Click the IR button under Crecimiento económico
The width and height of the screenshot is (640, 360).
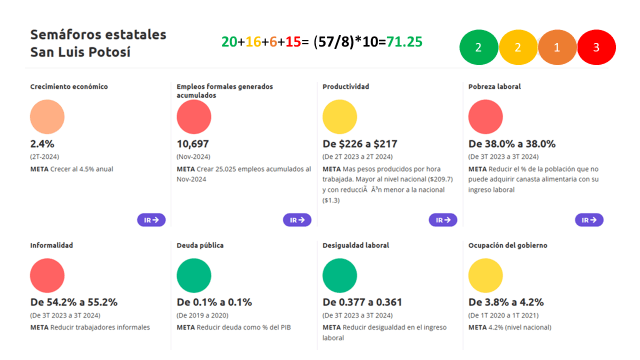click(x=151, y=220)
